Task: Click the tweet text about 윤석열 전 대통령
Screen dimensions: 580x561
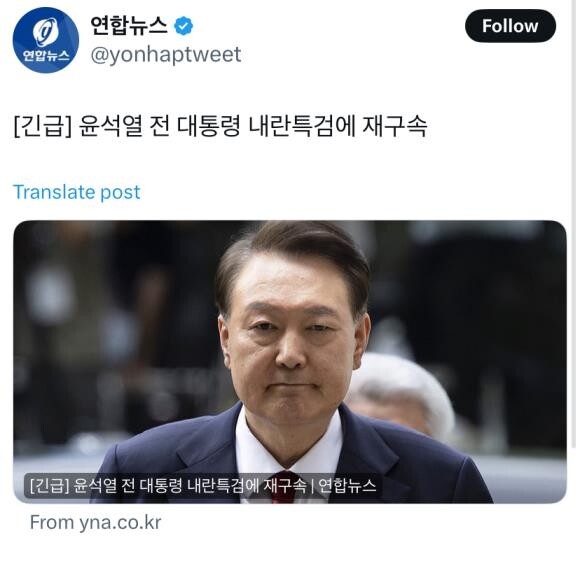Action: click(x=220, y=126)
